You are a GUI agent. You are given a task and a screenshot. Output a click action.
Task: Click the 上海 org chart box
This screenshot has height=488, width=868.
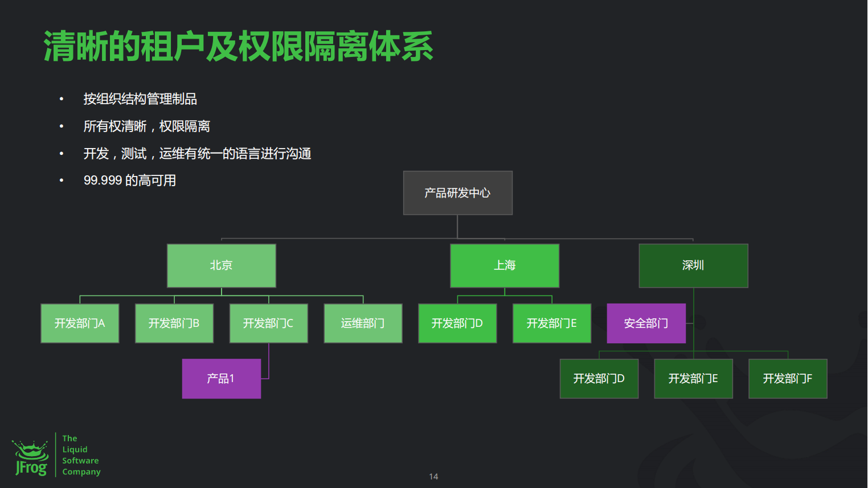coord(504,265)
